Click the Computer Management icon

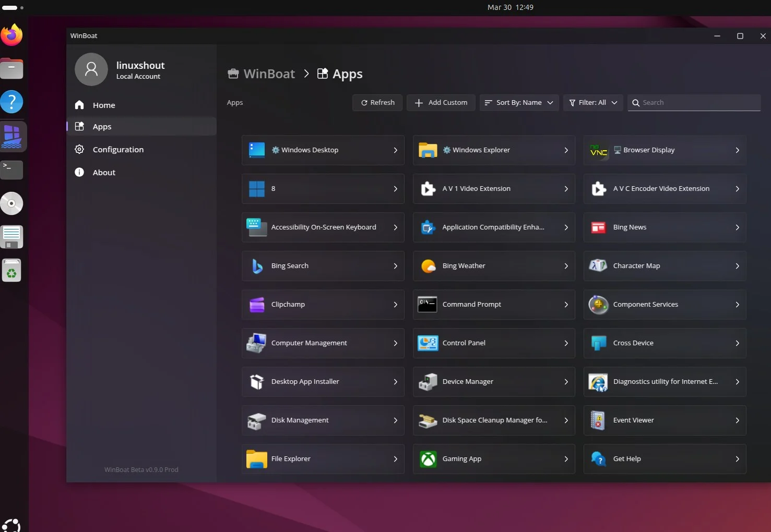[257, 343]
